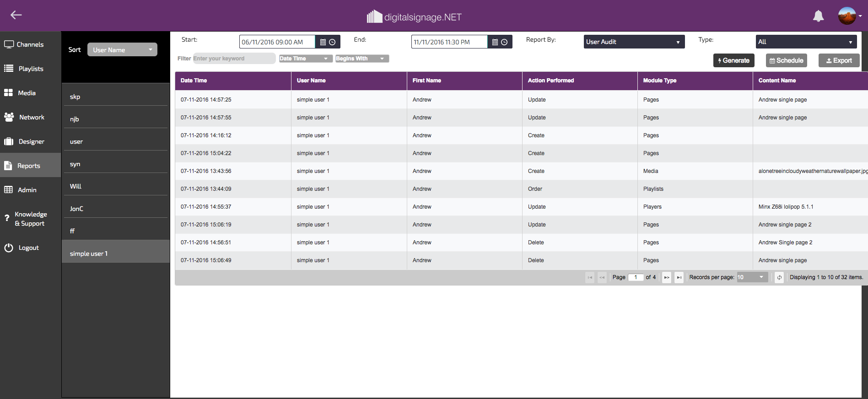Select user skp in the list
868x399 pixels.
click(x=115, y=97)
